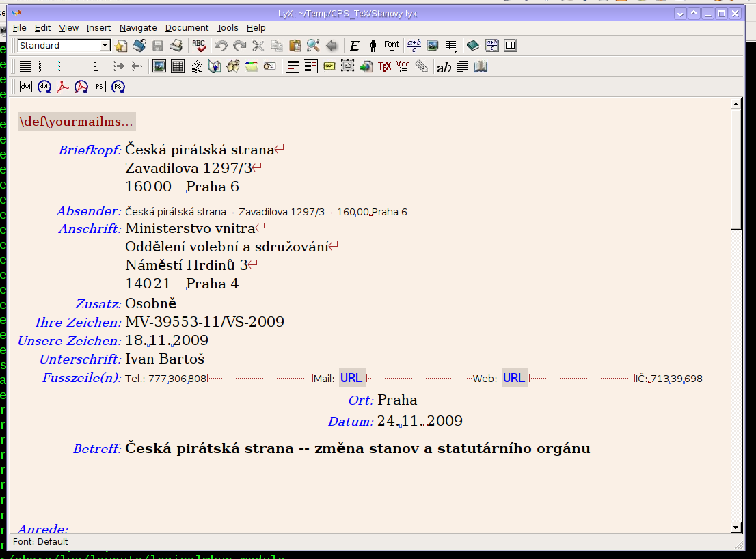The height and width of the screenshot is (559, 756).
Task: Print the document using printer icon
Action: (176, 46)
